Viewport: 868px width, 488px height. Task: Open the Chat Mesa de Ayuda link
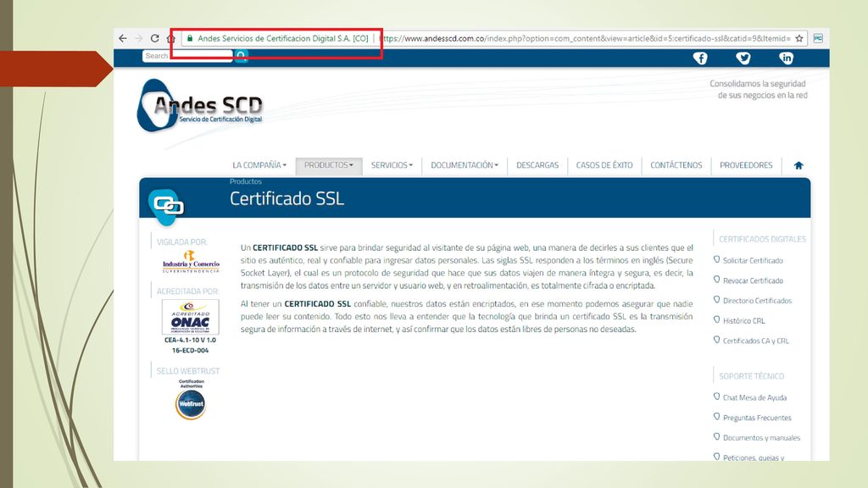click(x=754, y=398)
